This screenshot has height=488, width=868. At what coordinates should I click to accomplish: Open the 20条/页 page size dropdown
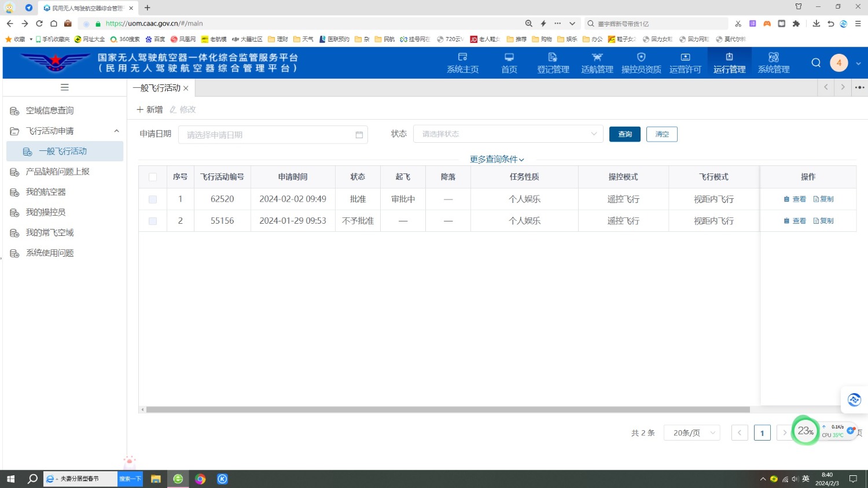tap(693, 432)
